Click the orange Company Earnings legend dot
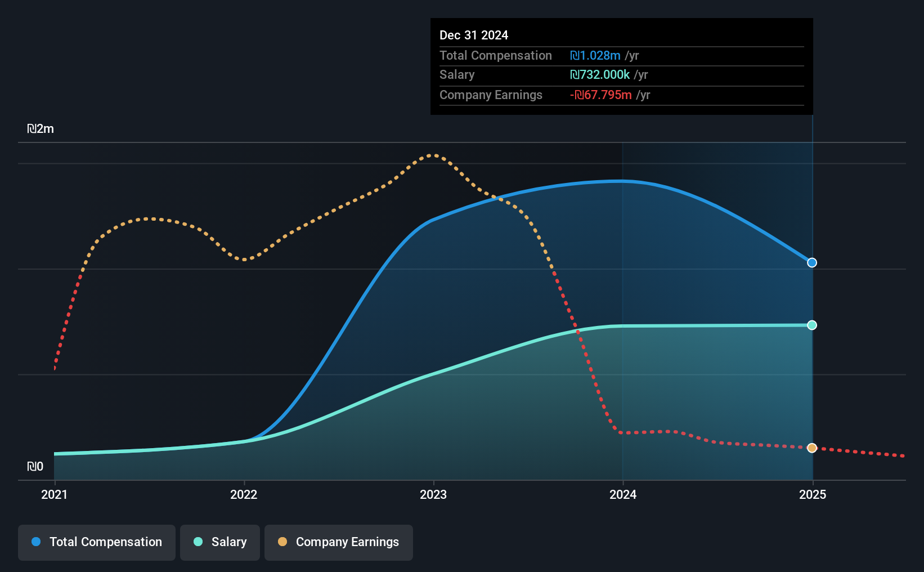Image resolution: width=924 pixels, height=572 pixels. click(282, 542)
